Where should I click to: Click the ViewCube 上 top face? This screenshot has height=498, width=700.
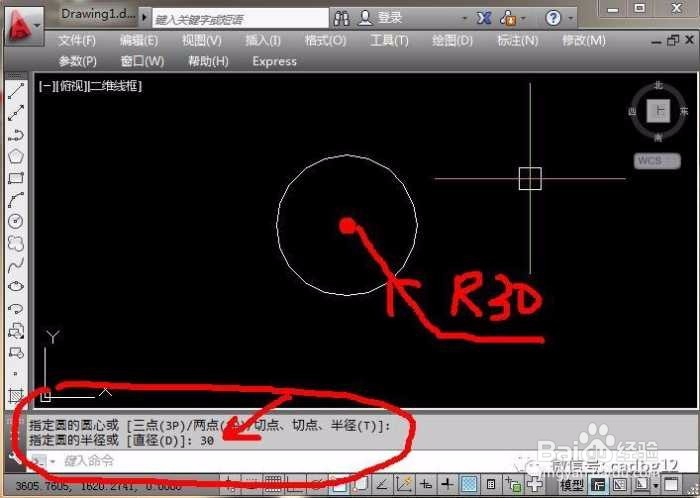point(658,111)
